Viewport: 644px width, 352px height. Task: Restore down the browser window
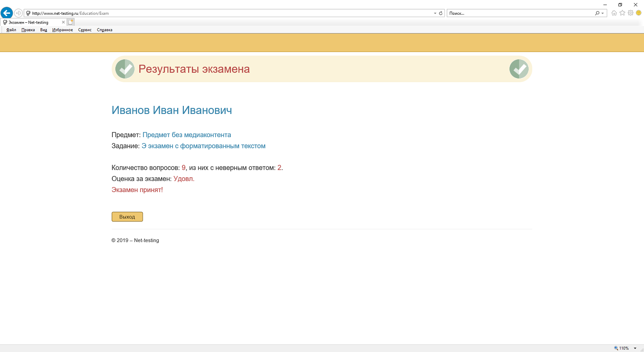(x=620, y=4)
